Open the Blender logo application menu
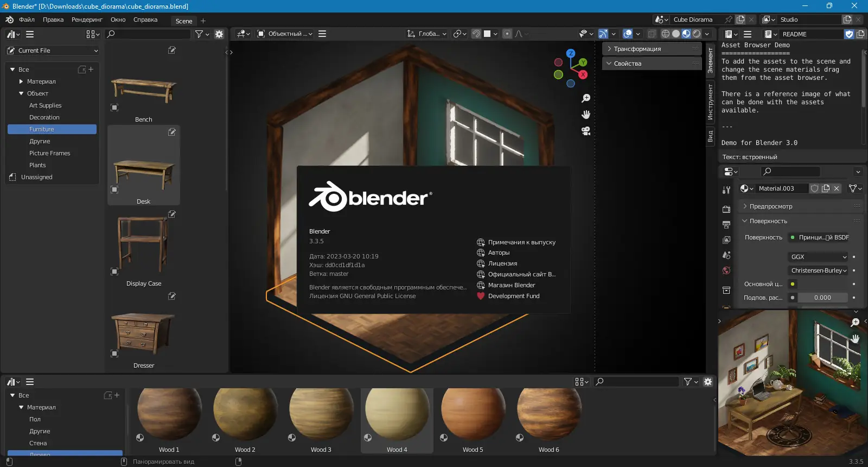The image size is (868, 467). tap(9, 20)
